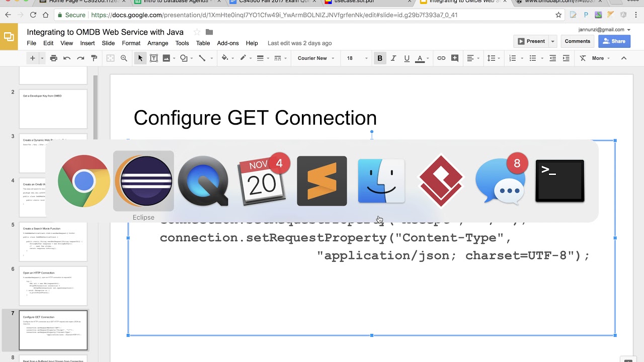Expand the More toolbar options

[x=601, y=58]
